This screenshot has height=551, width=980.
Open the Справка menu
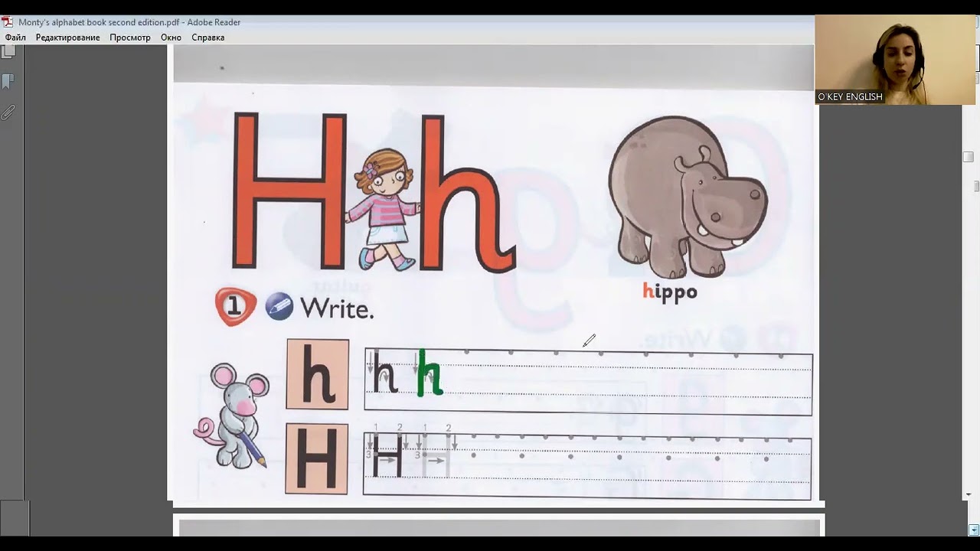click(x=207, y=37)
